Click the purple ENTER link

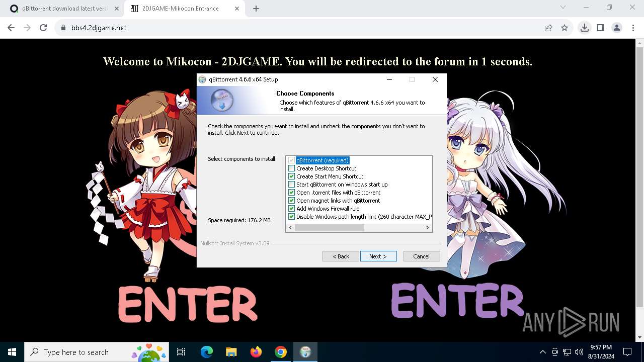458,301
